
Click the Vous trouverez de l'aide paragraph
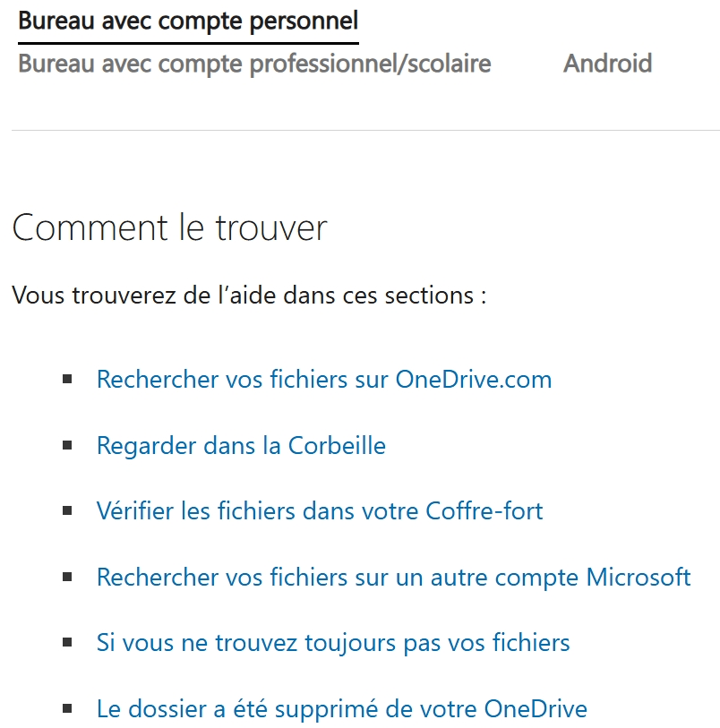(249, 295)
